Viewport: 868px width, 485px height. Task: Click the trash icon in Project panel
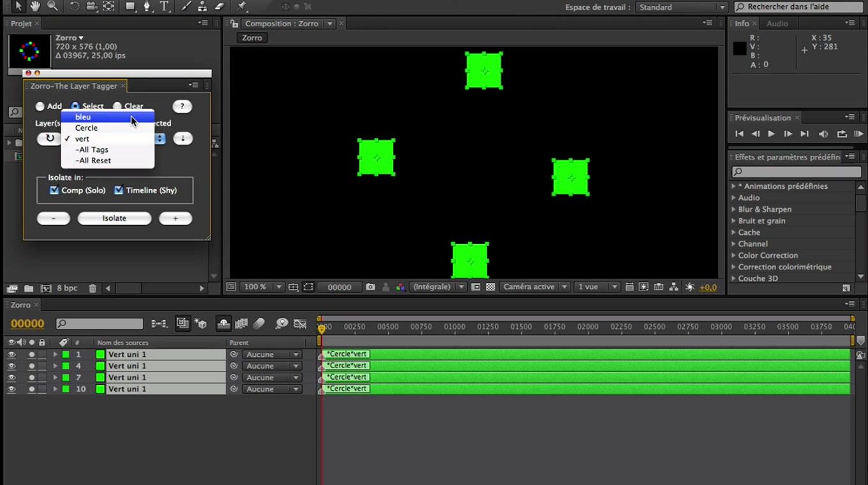(x=93, y=288)
